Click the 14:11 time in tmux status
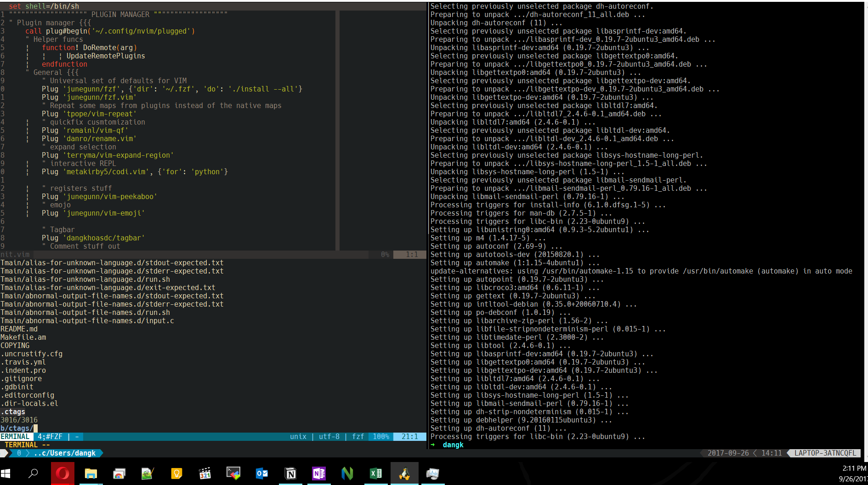This screenshot has width=868, height=485. tap(772, 453)
